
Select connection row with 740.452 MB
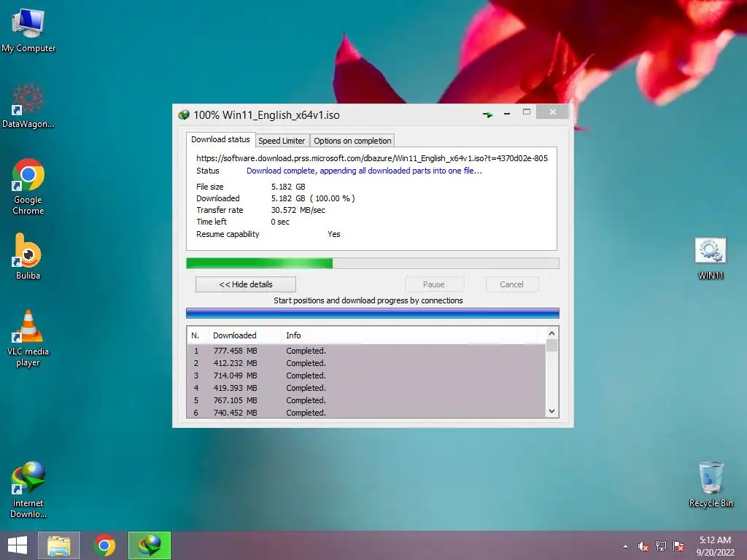366,413
